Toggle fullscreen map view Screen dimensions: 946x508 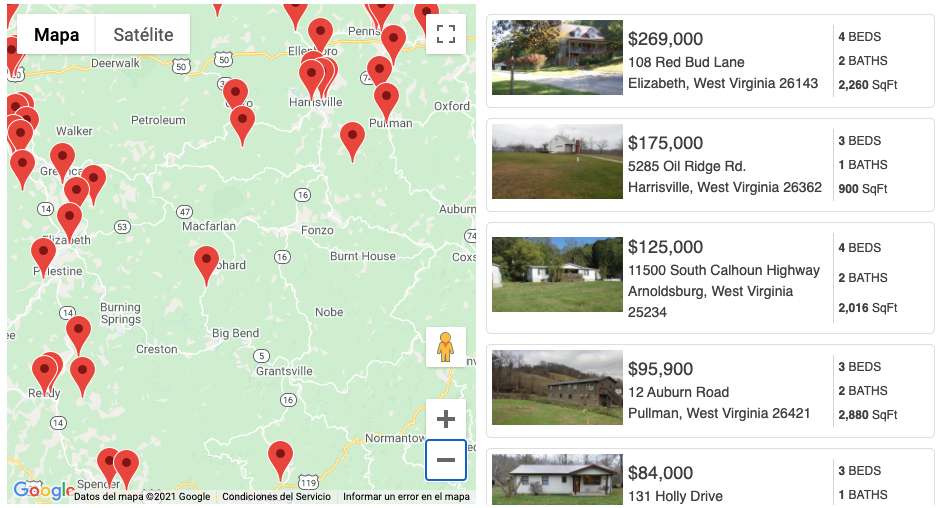tap(446, 34)
